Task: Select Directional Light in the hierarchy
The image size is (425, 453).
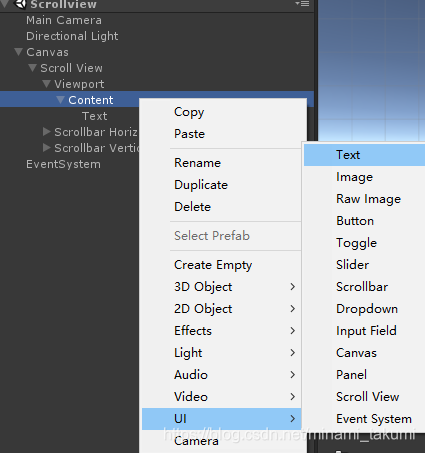Action: click(x=72, y=36)
